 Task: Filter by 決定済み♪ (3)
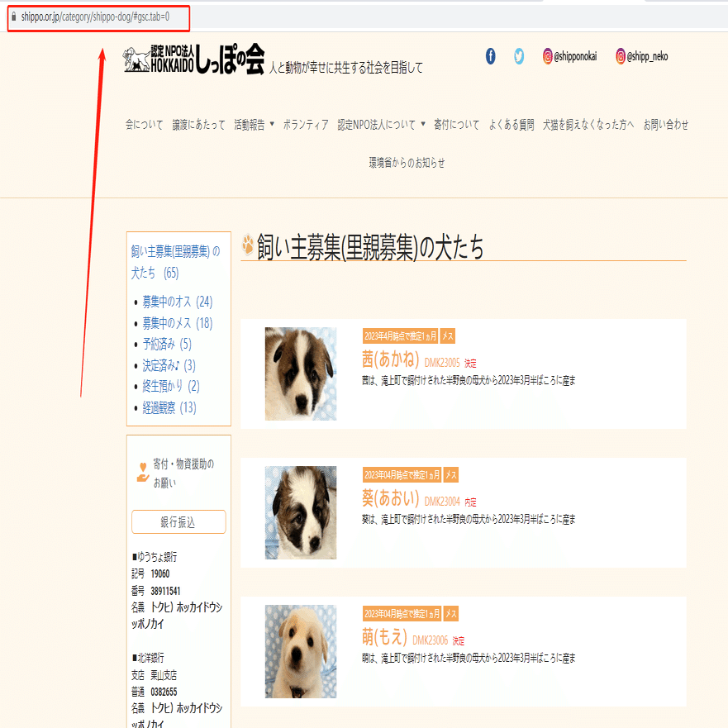coord(169,365)
